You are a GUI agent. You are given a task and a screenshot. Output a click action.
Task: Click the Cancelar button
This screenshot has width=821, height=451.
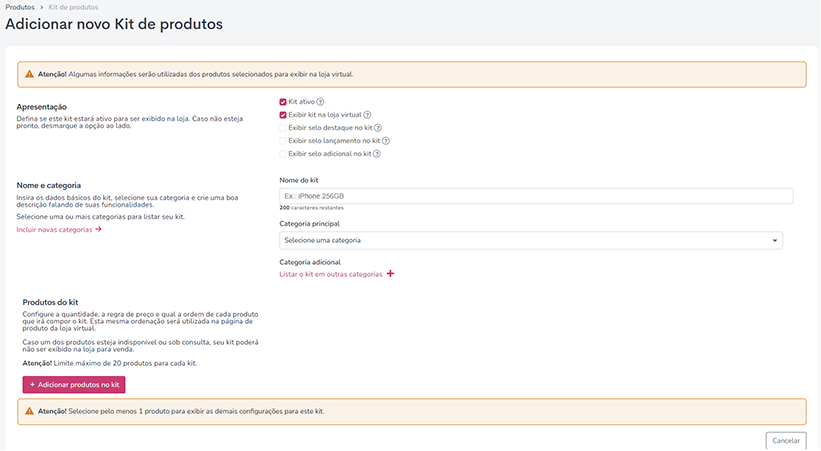click(x=786, y=441)
